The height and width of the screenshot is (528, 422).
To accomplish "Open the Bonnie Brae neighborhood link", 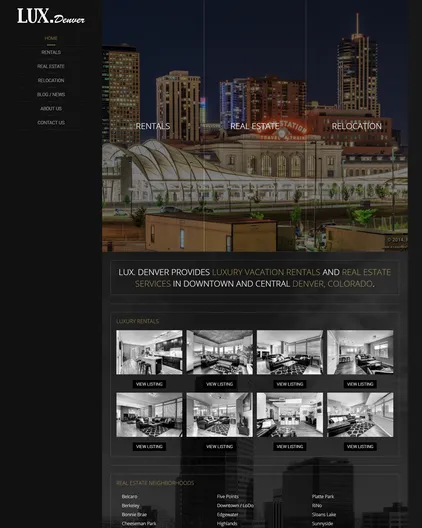I will tap(134, 515).
